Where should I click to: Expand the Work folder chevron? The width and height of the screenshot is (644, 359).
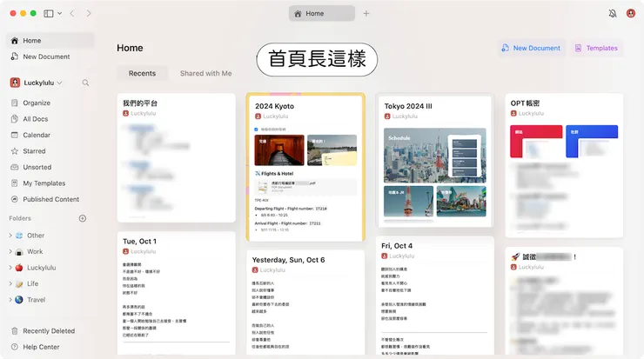coord(10,251)
